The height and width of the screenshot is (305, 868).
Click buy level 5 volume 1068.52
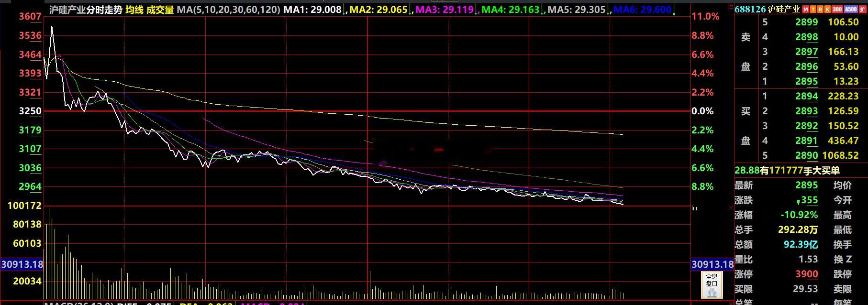pyautogui.click(x=840, y=155)
